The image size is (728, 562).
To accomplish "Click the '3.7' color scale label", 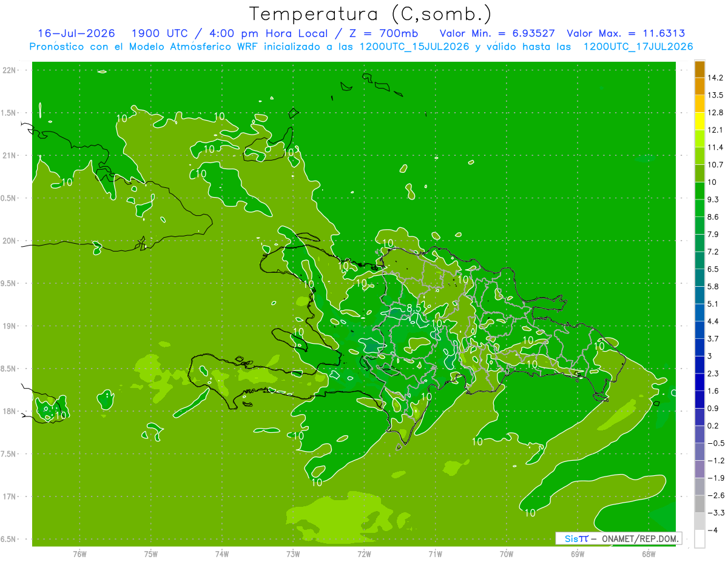I will (713, 338).
